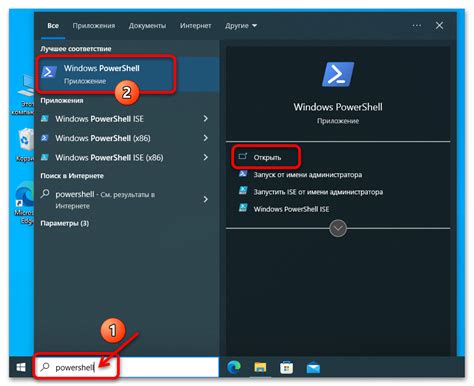Viewport: 474px width, 386px height.
Task: Click the Windows PowerShell ISE icon in actions list
Action: (x=243, y=208)
